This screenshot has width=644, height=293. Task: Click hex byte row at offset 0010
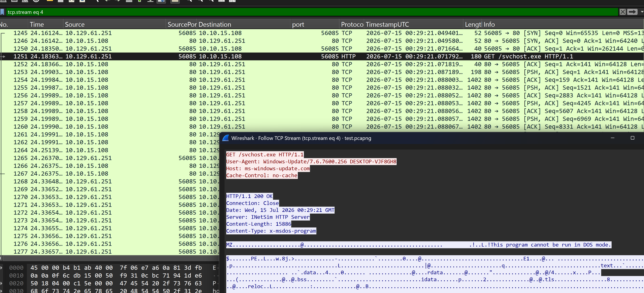point(116,275)
